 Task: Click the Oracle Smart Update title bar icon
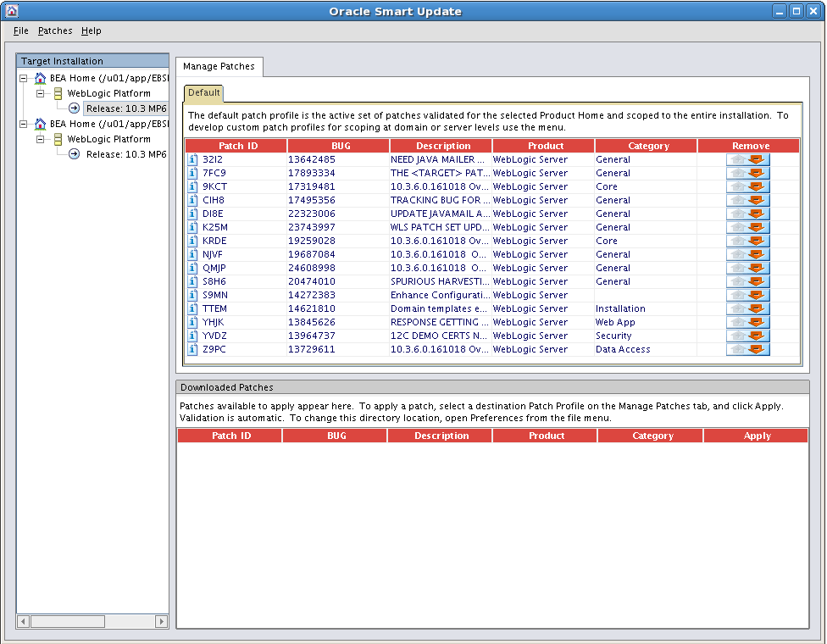click(12, 10)
